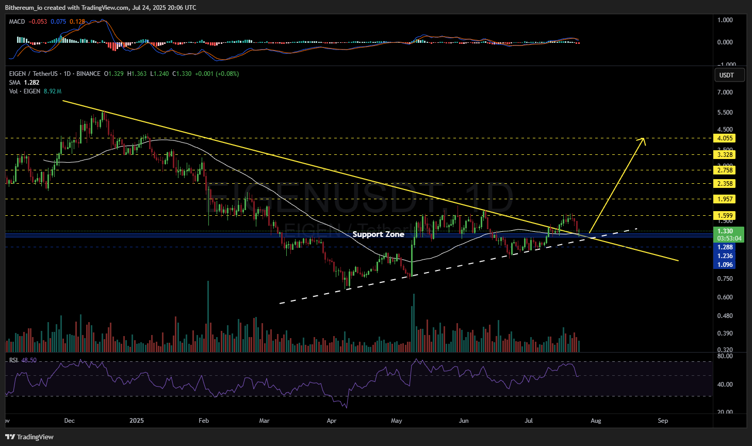Click the 1.236 blue price tag
Viewport: 752px width, 446px height.
(725, 256)
